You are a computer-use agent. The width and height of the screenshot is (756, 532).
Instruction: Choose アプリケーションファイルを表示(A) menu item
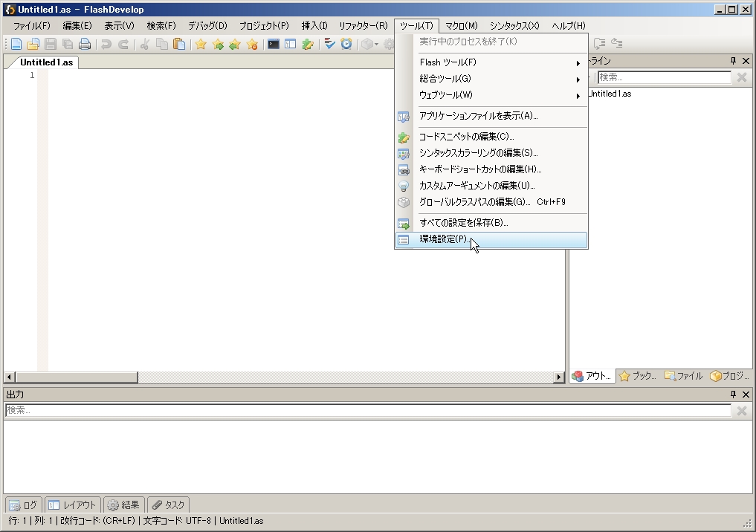[x=491, y=116]
